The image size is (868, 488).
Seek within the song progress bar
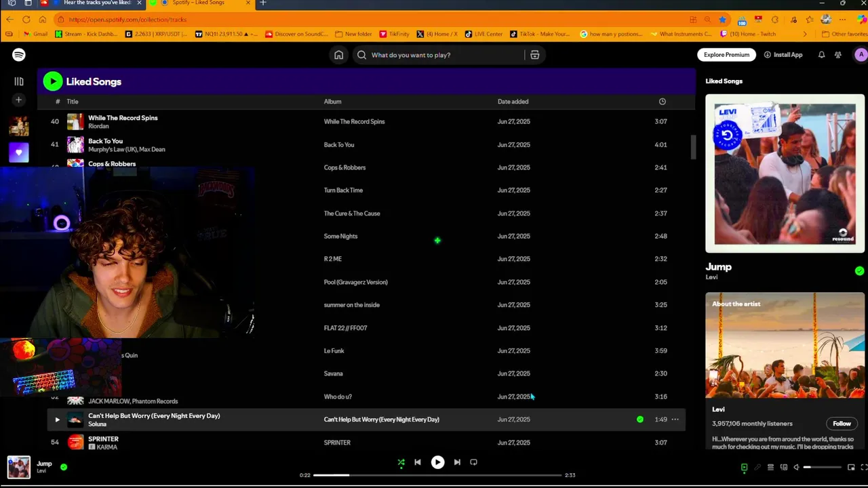click(x=437, y=475)
